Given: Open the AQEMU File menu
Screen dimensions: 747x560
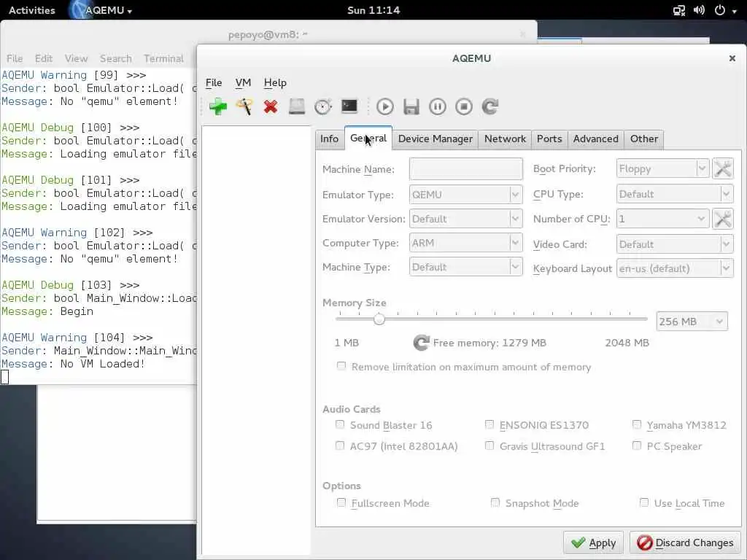Looking at the screenshot, I should (214, 82).
